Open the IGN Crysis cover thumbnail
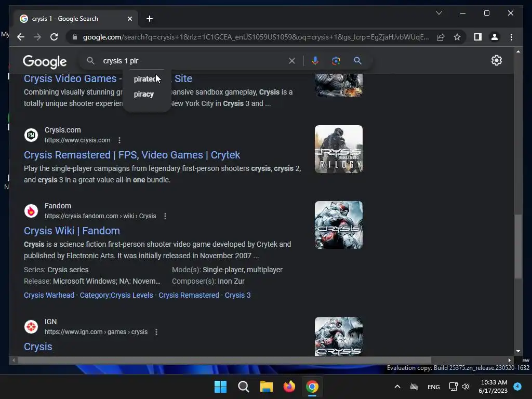The image size is (532, 399). tap(339, 336)
